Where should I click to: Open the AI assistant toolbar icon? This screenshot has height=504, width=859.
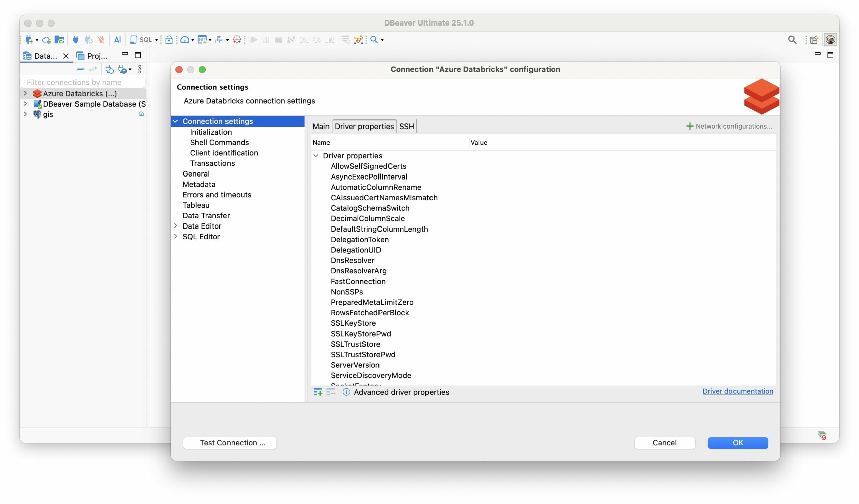(x=117, y=40)
